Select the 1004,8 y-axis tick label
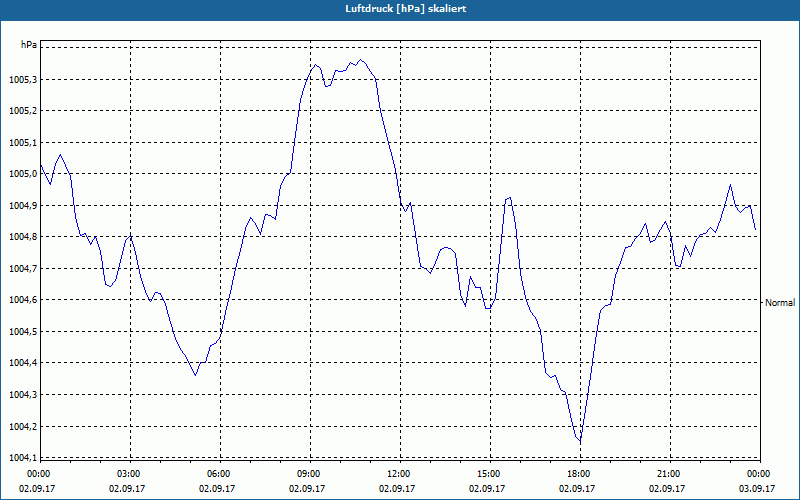This screenshot has width=800, height=500. click(23, 237)
